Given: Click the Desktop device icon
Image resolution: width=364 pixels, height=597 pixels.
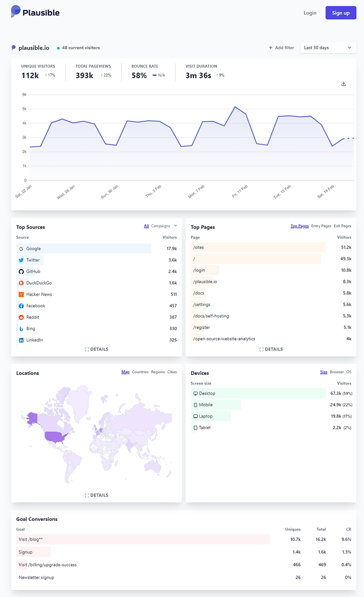Looking at the screenshot, I should tap(195, 393).
